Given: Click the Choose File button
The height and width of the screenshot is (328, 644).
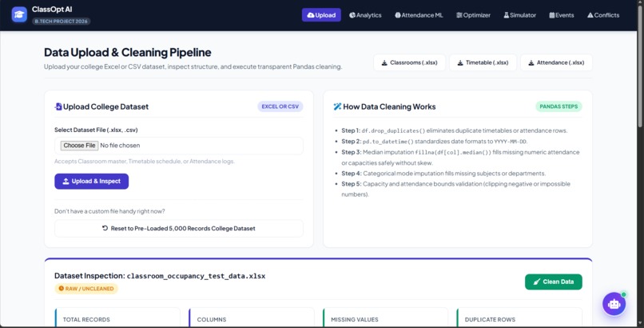Looking at the screenshot, I should pos(79,146).
